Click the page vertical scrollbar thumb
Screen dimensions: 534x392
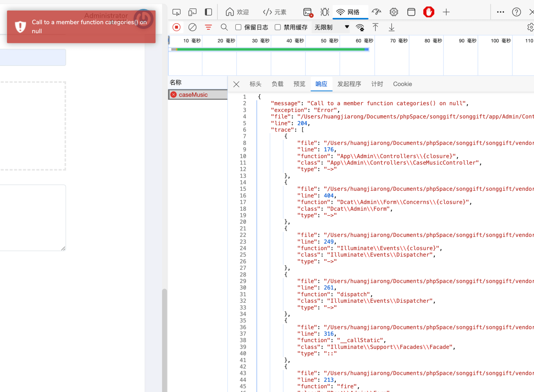coord(164,340)
